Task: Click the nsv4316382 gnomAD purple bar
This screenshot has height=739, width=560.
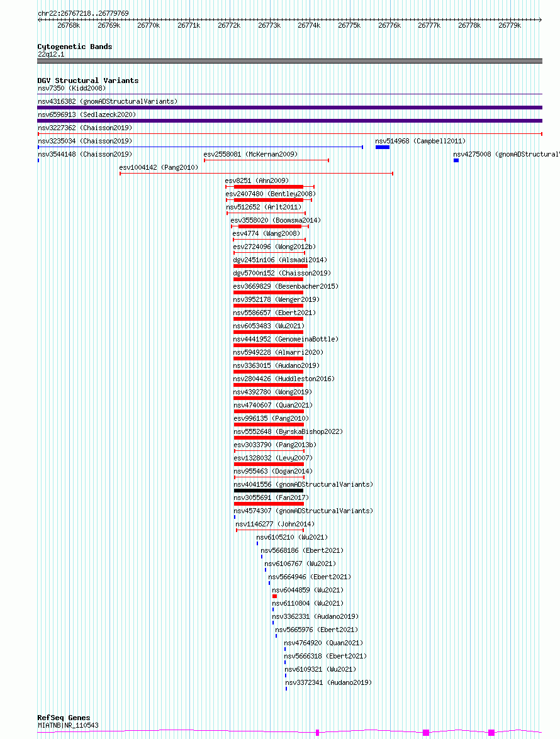Action: [290, 108]
